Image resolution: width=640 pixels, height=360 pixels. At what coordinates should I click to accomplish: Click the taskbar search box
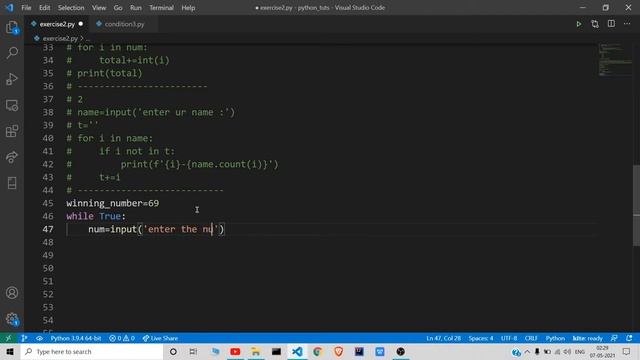click(x=92, y=351)
